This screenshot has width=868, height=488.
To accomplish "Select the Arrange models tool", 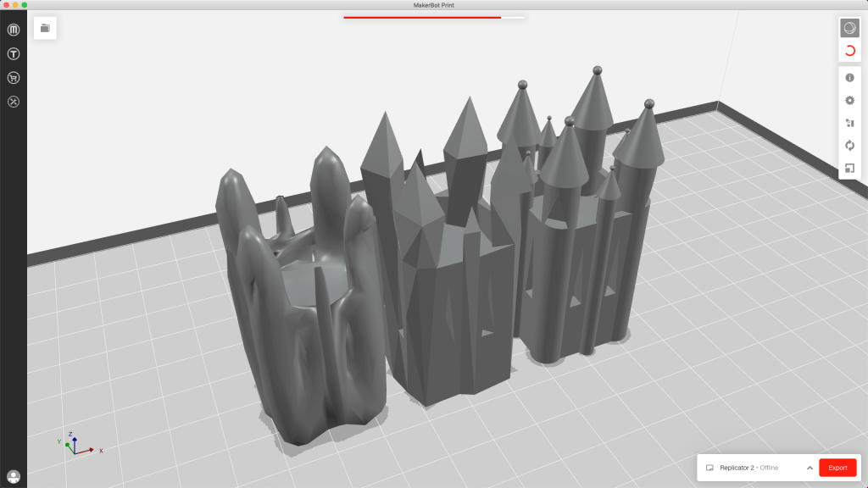I will coord(850,123).
